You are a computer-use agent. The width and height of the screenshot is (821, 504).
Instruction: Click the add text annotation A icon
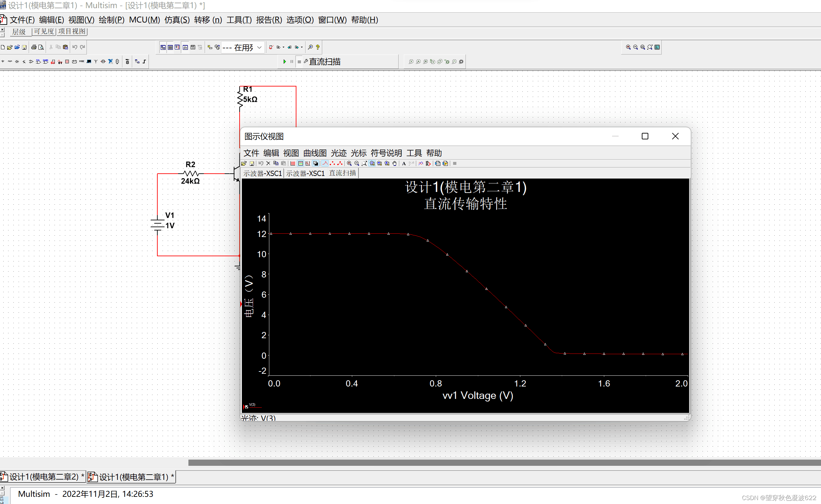pyautogui.click(x=404, y=163)
